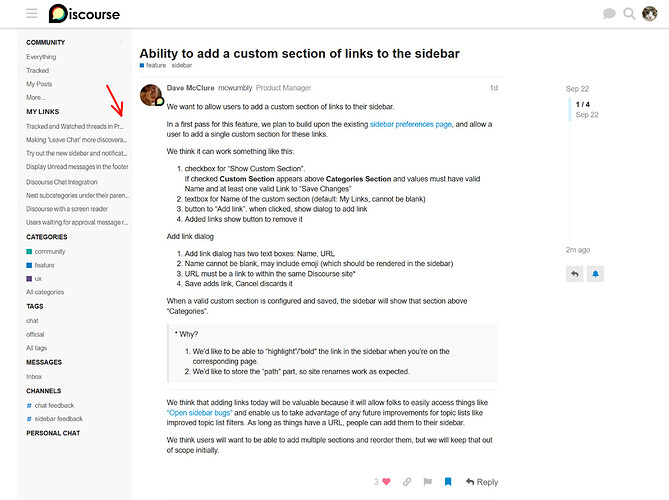The height and width of the screenshot is (500, 669).
Task: Expand the More... item under Community
Action: click(36, 97)
